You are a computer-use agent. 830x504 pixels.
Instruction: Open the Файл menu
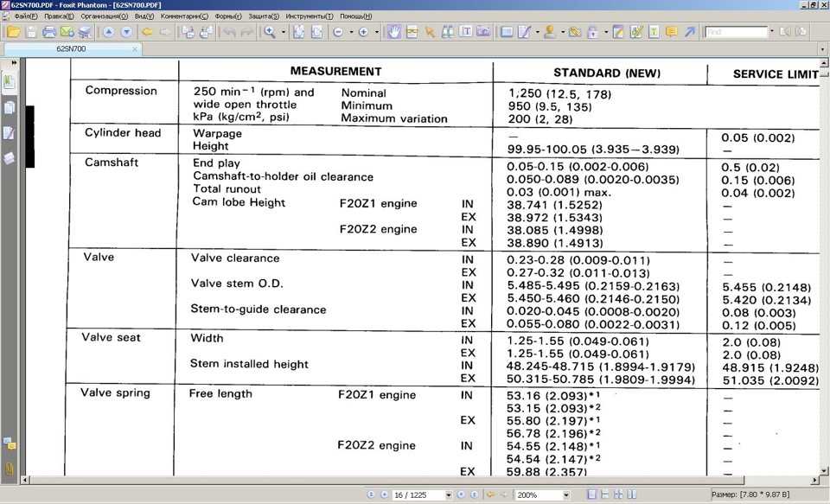pos(26,16)
